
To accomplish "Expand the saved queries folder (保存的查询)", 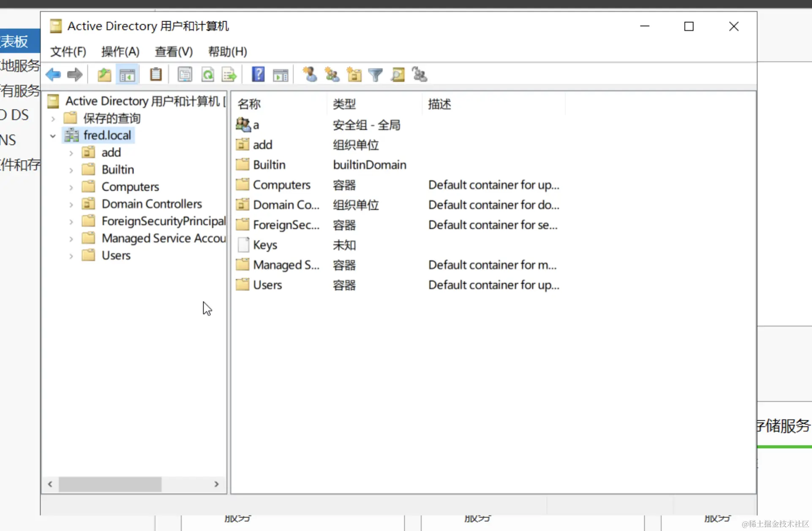I will pos(53,119).
